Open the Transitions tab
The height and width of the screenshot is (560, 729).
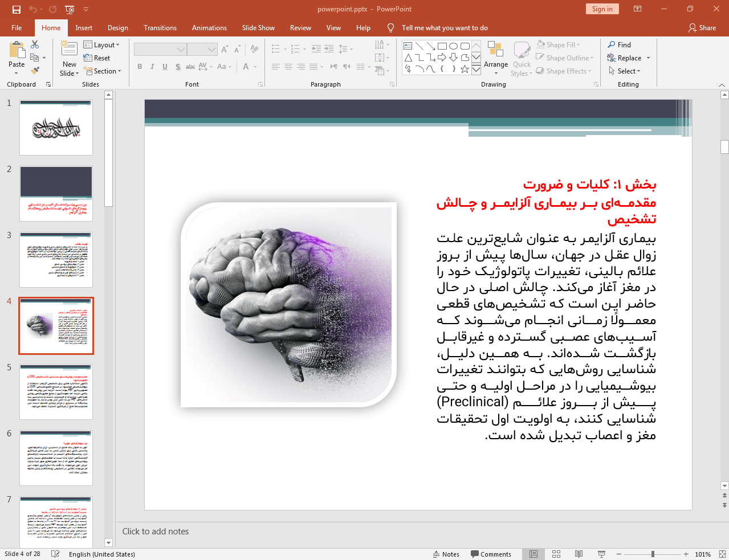[x=160, y=28]
